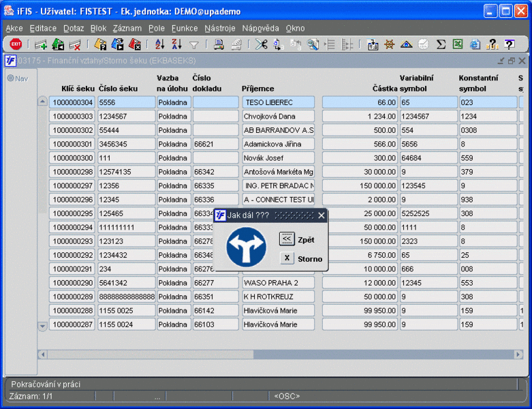Image resolution: width=532 pixels, height=409 pixels.
Task: Click the red EXIT icon in toolbar
Action: [16, 44]
